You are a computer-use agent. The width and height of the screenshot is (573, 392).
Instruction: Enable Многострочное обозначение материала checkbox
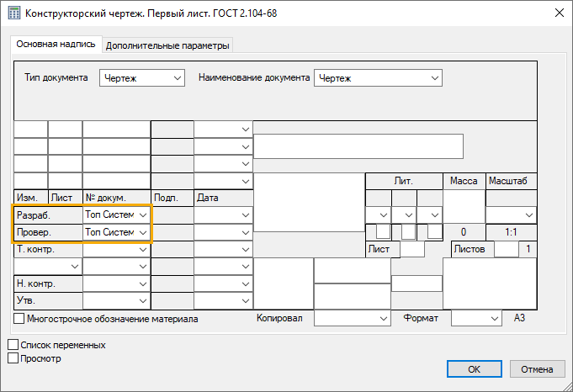[x=19, y=319]
